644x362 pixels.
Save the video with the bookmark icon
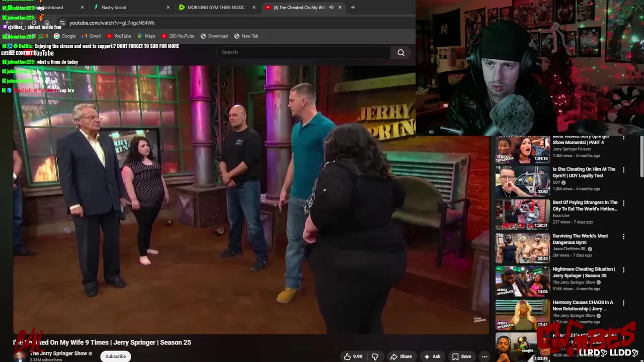461,356
